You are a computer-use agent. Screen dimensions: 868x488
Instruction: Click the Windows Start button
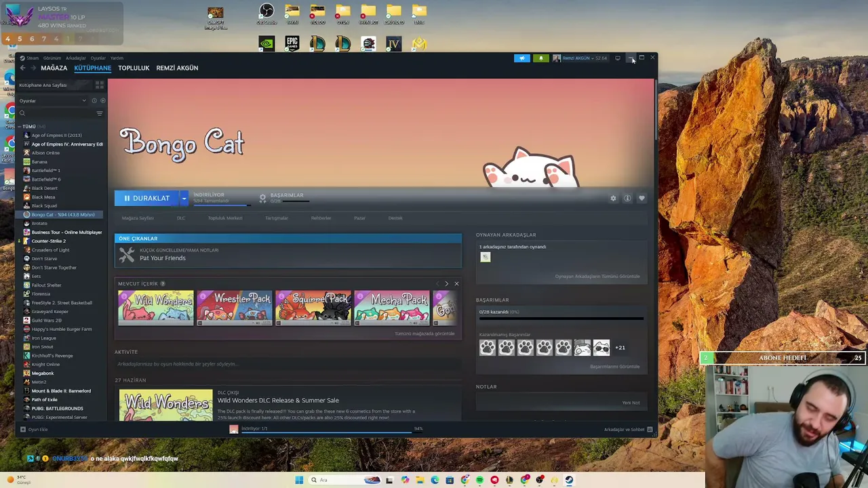[299, 480]
